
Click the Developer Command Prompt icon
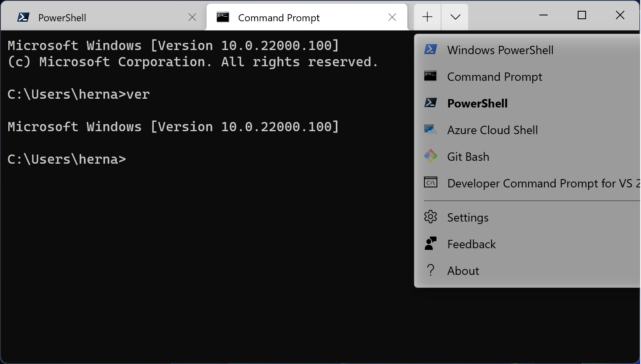click(x=430, y=183)
